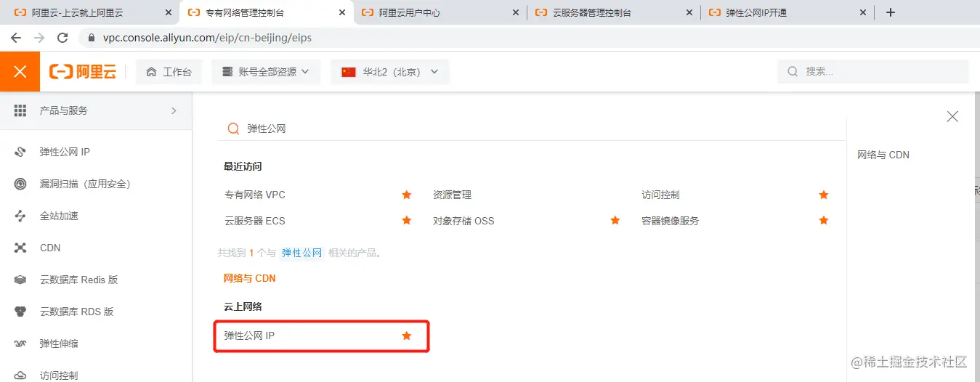Select the China flag icon in region selector

coord(348,72)
